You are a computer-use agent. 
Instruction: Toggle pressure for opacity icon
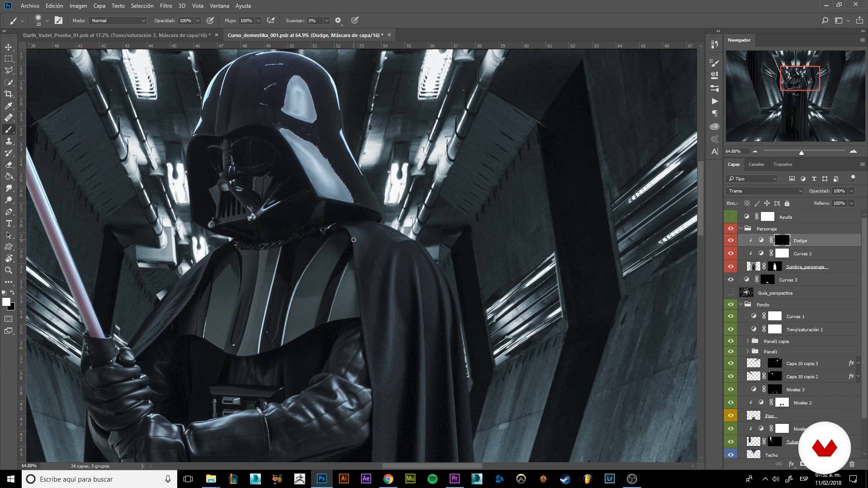pyautogui.click(x=210, y=20)
